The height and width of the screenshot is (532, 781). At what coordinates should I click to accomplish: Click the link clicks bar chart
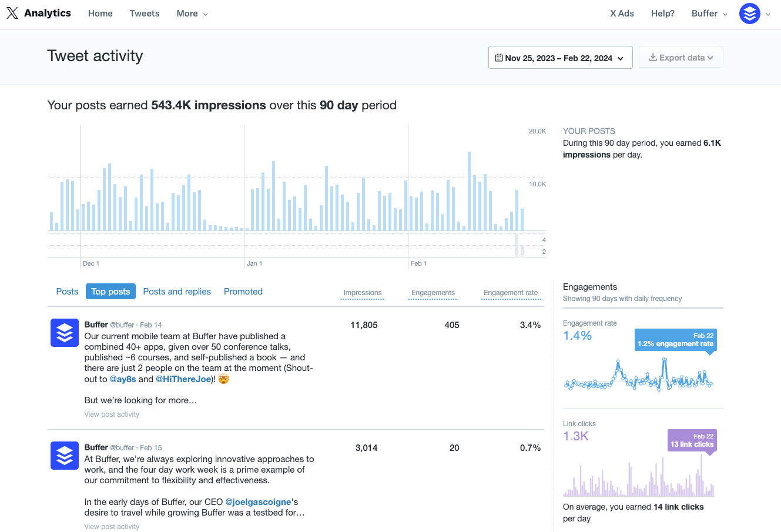(x=639, y=476)
